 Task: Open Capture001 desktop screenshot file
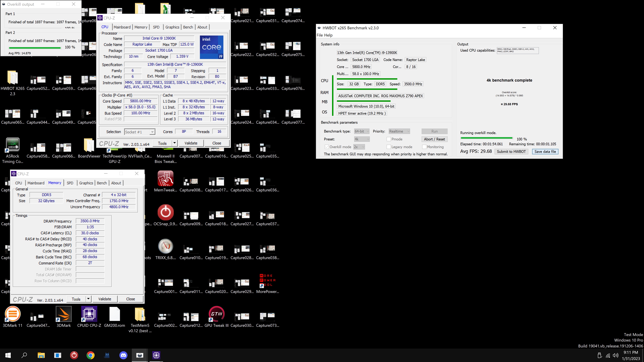point(166,286)
